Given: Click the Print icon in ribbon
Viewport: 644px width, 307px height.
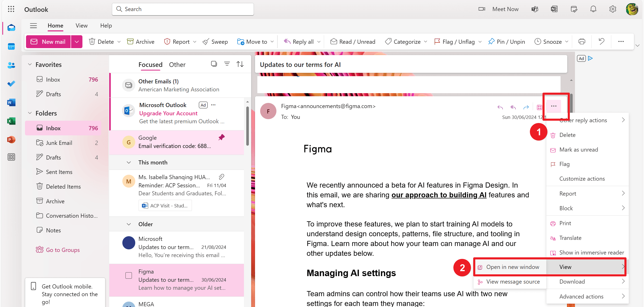Looking at the screenshot, I should [582, 41].
